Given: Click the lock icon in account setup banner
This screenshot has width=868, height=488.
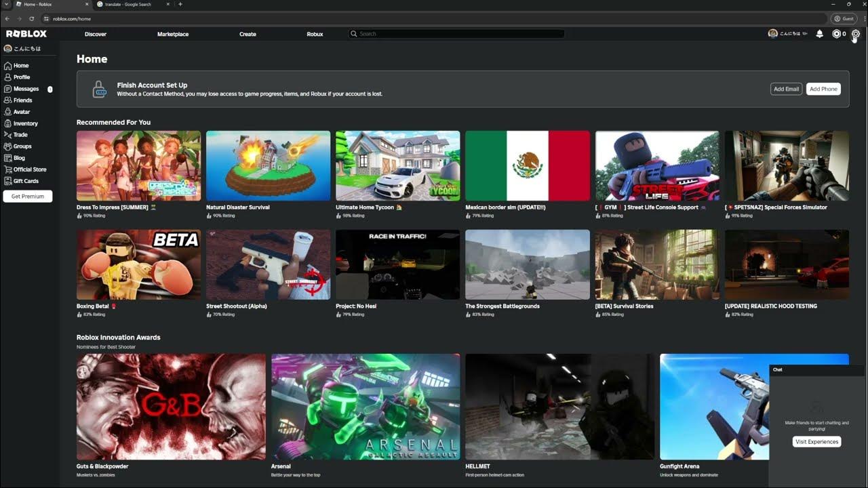Looking at the screenshot, I should pyautogui.click(x=99, y=89).
